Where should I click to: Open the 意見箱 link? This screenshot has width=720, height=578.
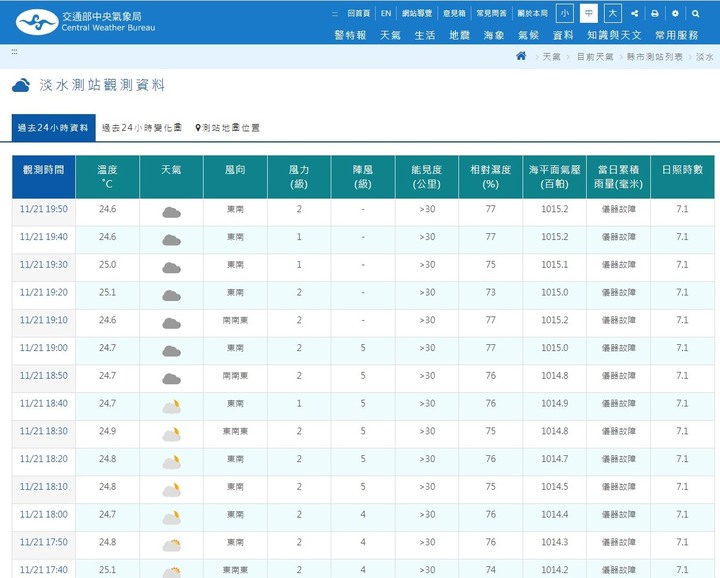454,13
